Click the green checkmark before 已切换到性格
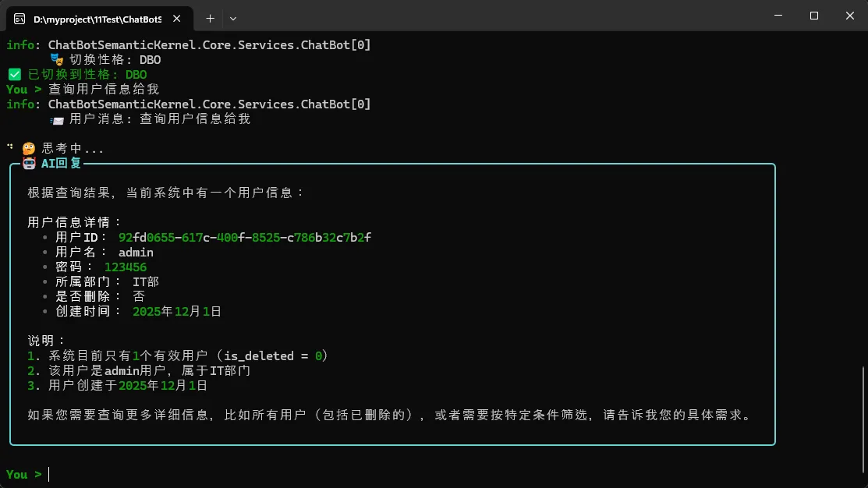Viewport: 868px width, 488px height. point(14,75)
